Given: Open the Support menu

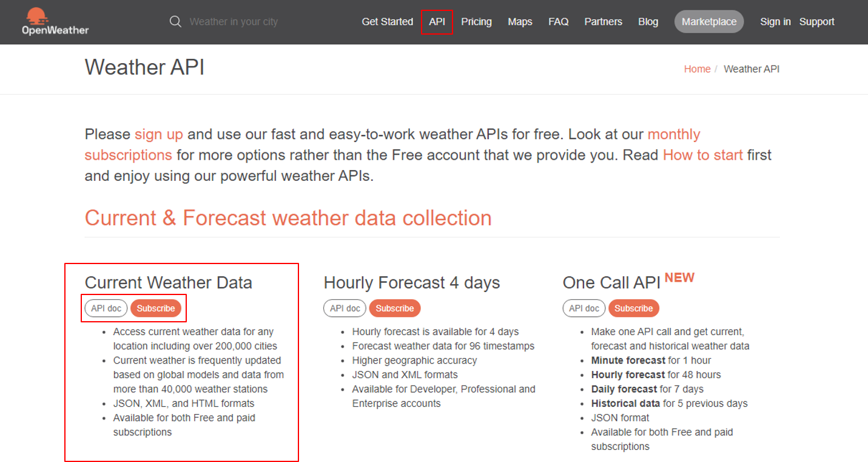Looking at the screenshot, I should coord(816,22).
